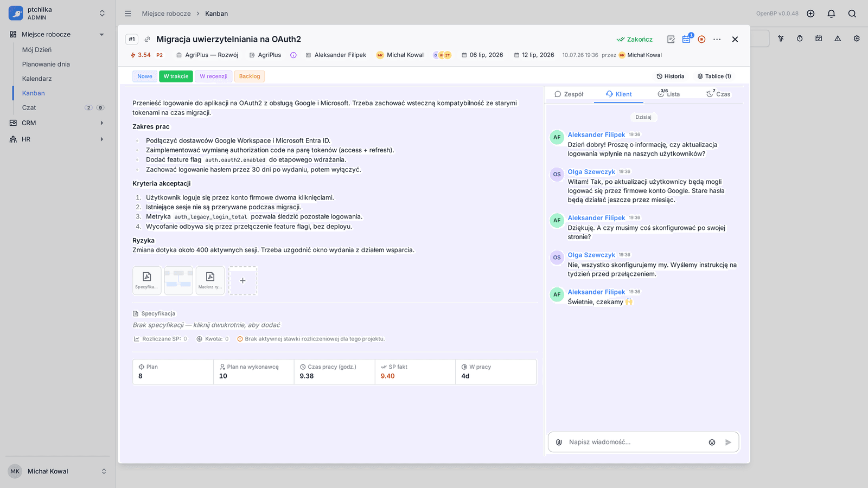Screen dimensions: 868x488
Task: Click the add plus icon in top bar
Action: pyautogui.click(x=810, y=14)
